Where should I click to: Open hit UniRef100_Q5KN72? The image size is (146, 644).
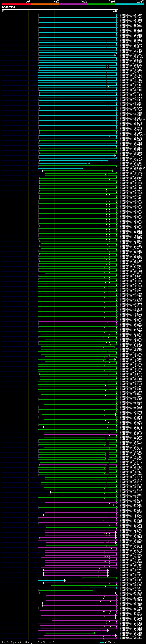point(131,482)
